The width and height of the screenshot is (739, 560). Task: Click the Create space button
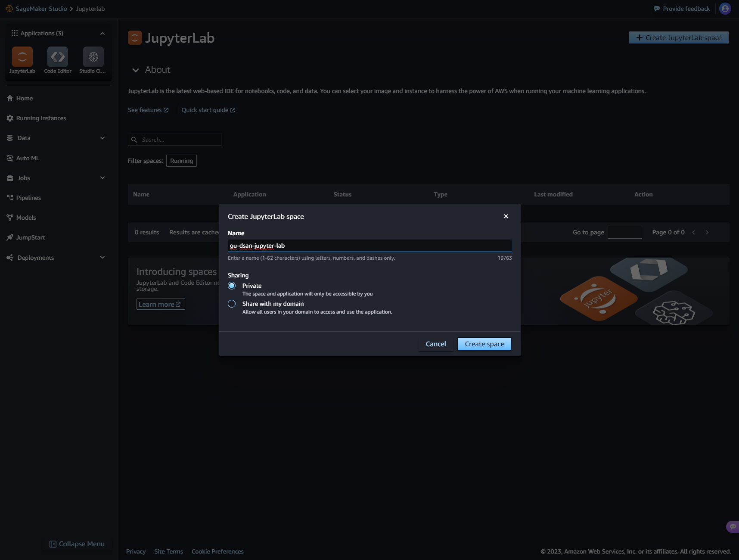(484, 344)
